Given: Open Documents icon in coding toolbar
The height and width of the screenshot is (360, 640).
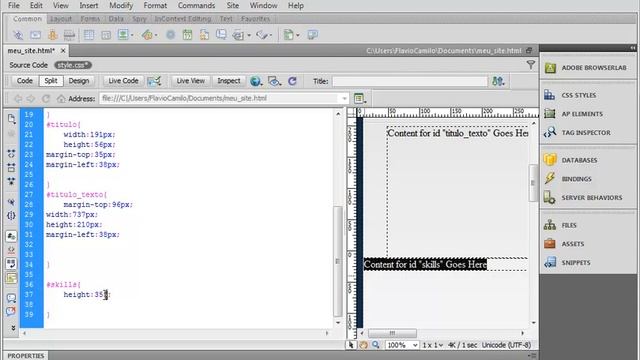Looking at the screenshot, I should pos(11,118).
